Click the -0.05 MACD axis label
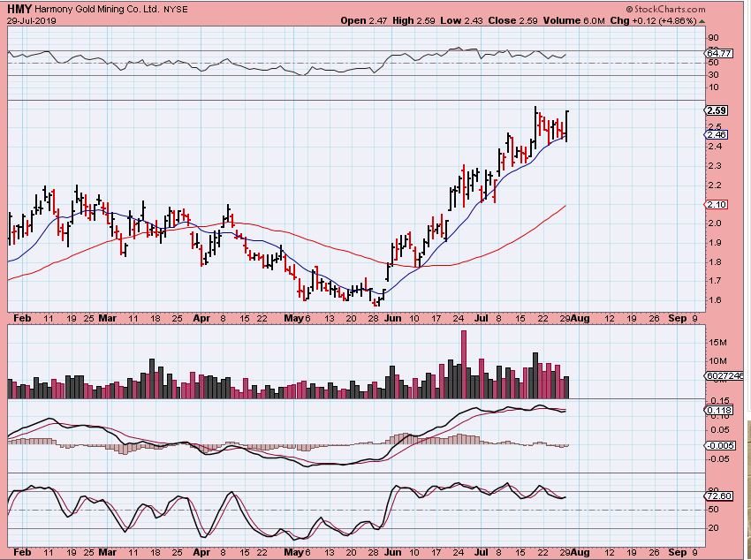Screen dimensions: 751x560 click(719, 459)
